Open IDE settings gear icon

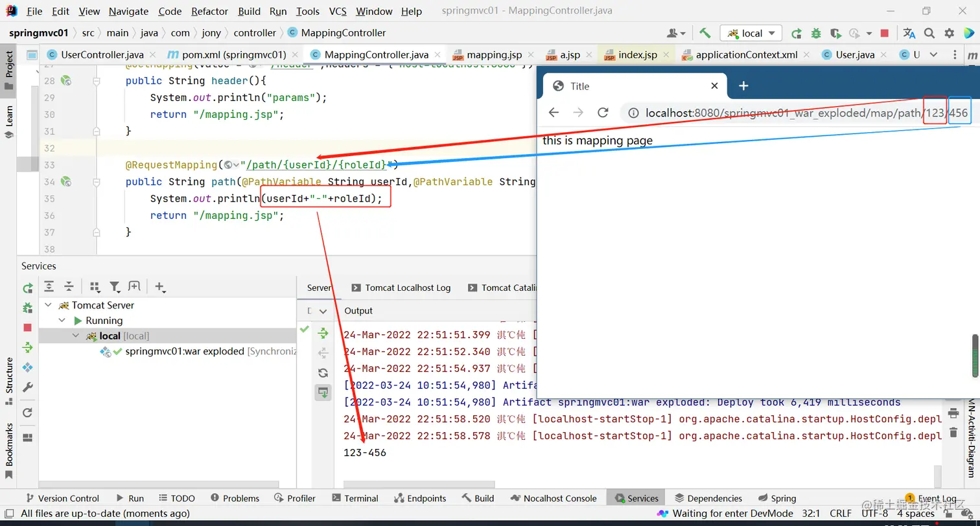pos(950,33)
